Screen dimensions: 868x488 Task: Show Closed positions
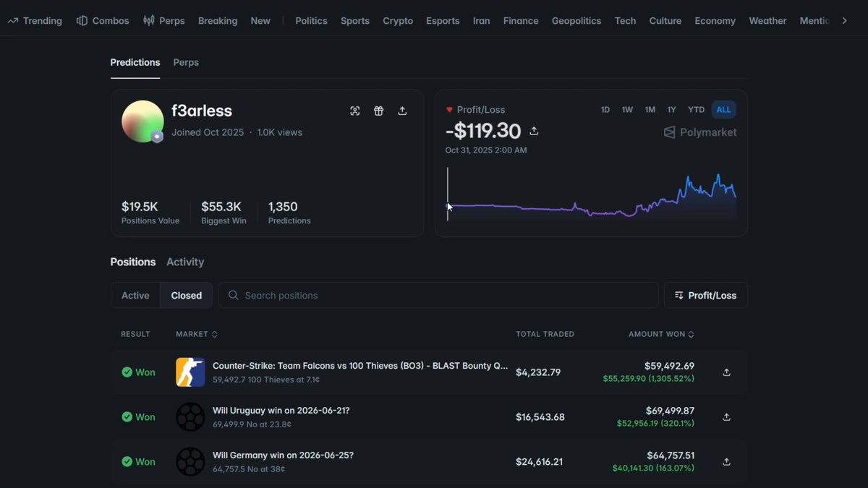tap(187, 295)
